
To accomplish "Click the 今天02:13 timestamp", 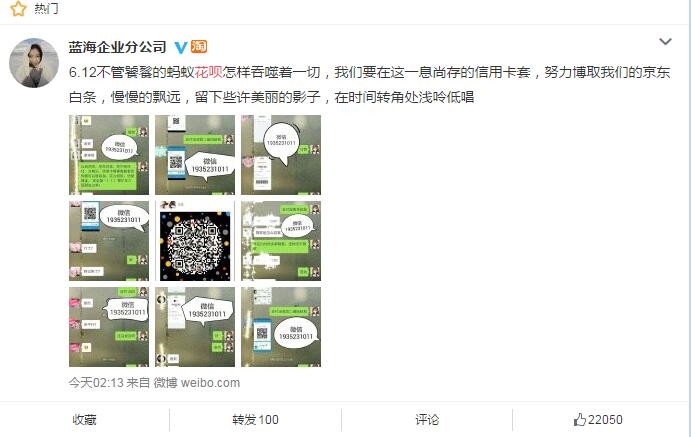I will click(x=96, y=383).
